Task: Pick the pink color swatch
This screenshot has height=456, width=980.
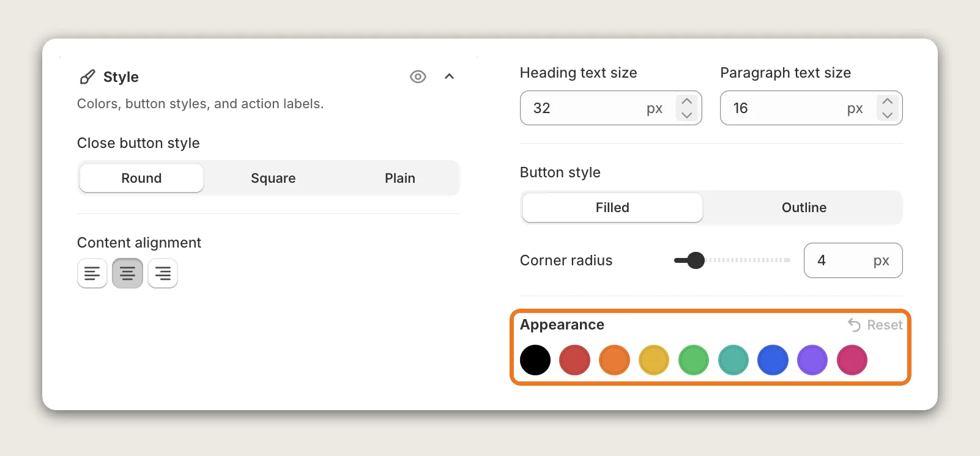Action: coord(852,360)
